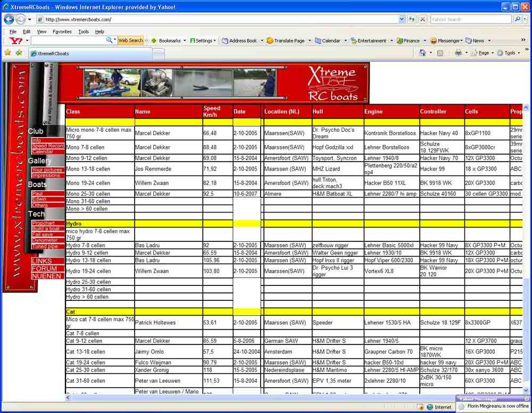Image resolution: width=532 pixels, height=413 pixels.
Task: Open the Favorites menu
Action: [62, 31]
